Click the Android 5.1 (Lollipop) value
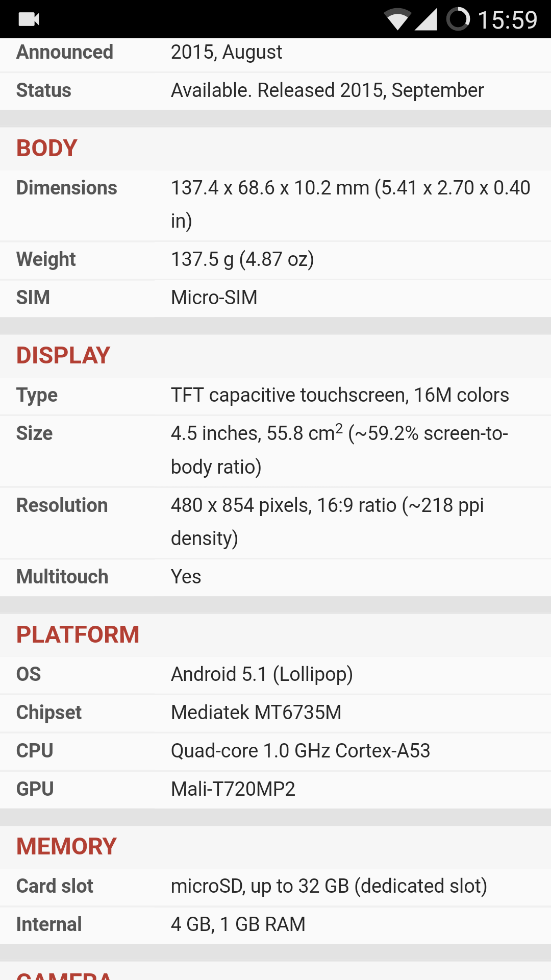Screen dimensions: 551x980 click(x=262, y=674)
